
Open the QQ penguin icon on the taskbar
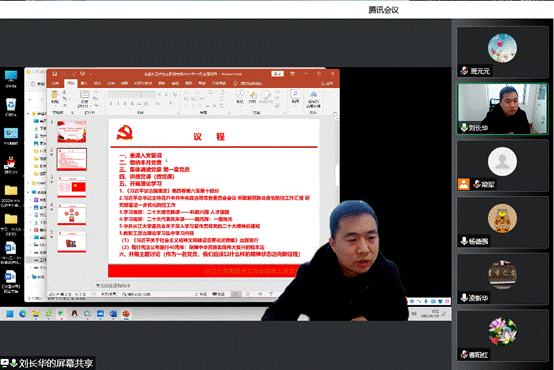[x=74, y=313]
